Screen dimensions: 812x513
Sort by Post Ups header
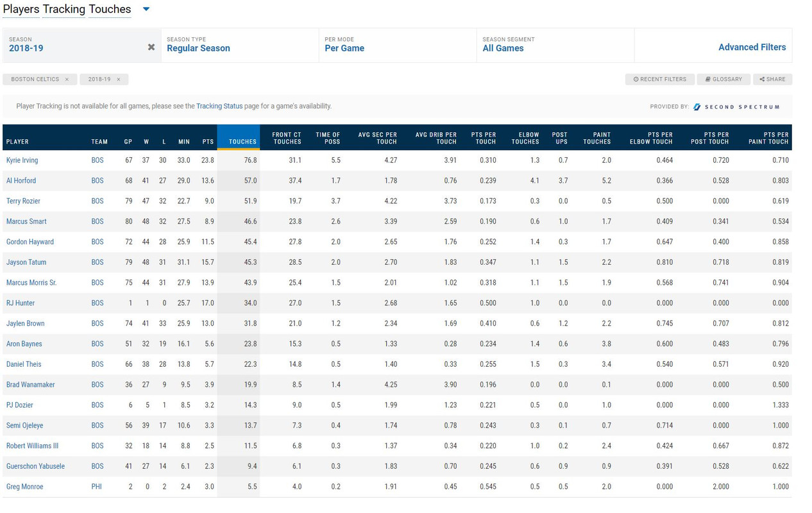[560, 138]
